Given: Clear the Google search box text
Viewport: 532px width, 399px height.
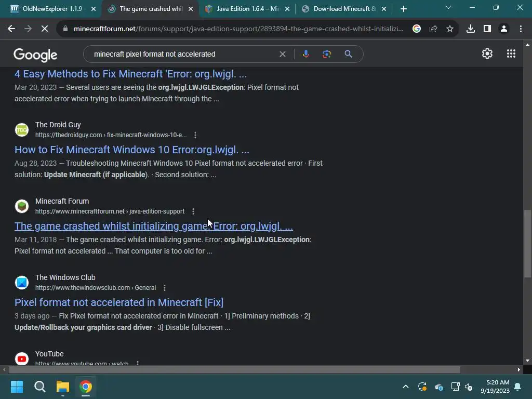Looking at the screenshot, I should point(282,54).
